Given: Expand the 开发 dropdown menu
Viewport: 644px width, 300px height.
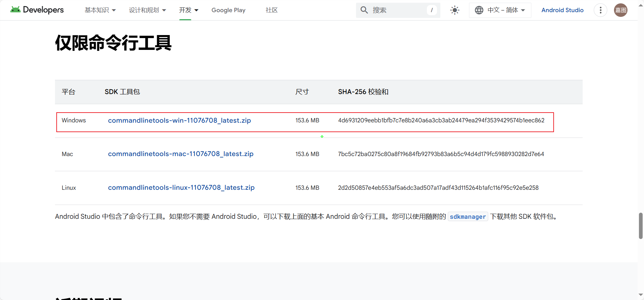Looking at the screenshot, I should [x=188, y=10].
